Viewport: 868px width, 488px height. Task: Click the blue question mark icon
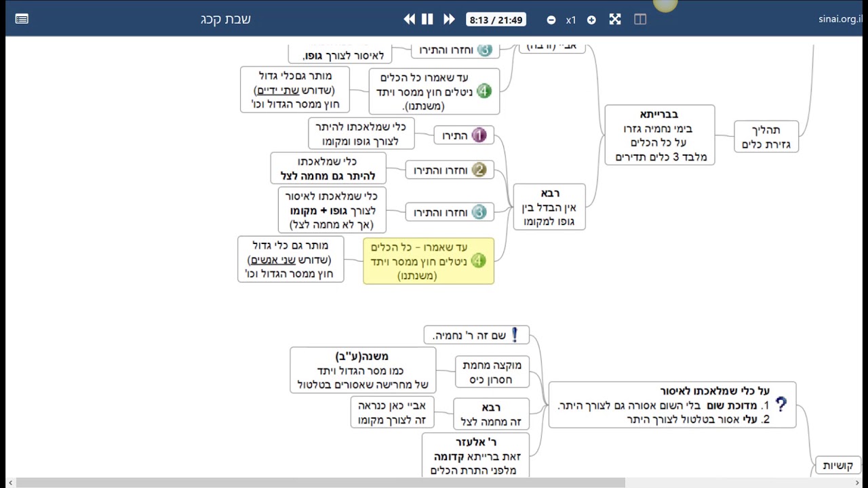781,405
